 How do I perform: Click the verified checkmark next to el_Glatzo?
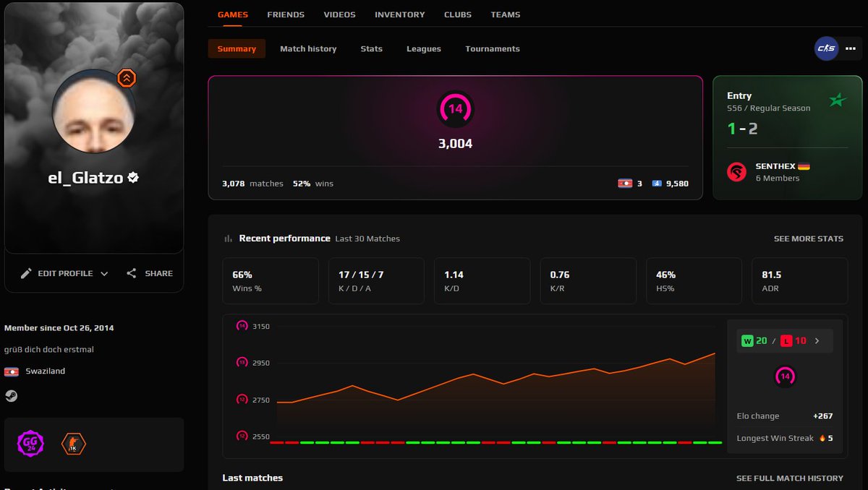coord(133,177)
